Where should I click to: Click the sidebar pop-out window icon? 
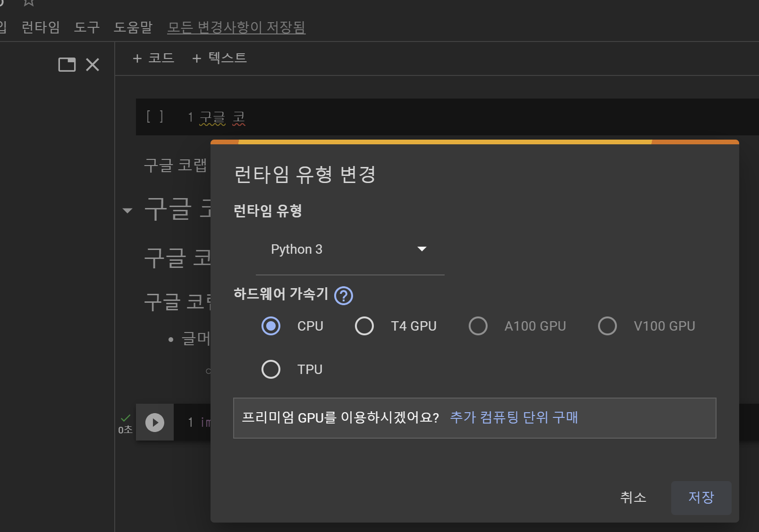pyautogui.click(x=67, y=65)
